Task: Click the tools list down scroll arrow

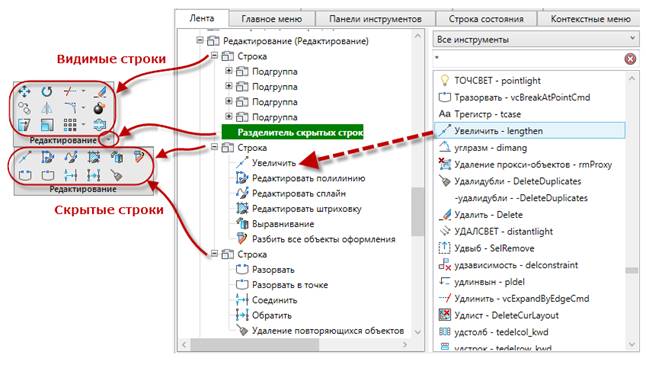Action: [632, 344]
